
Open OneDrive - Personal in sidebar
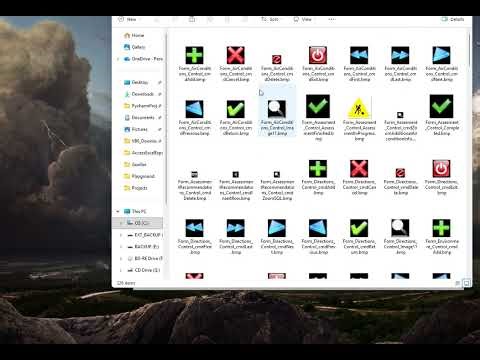[143, 59]
